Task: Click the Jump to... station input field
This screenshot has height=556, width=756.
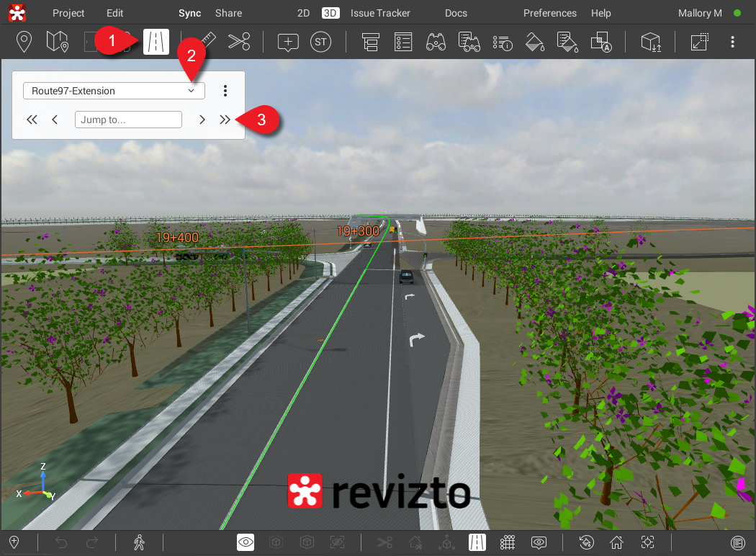Action: point(128,120)
